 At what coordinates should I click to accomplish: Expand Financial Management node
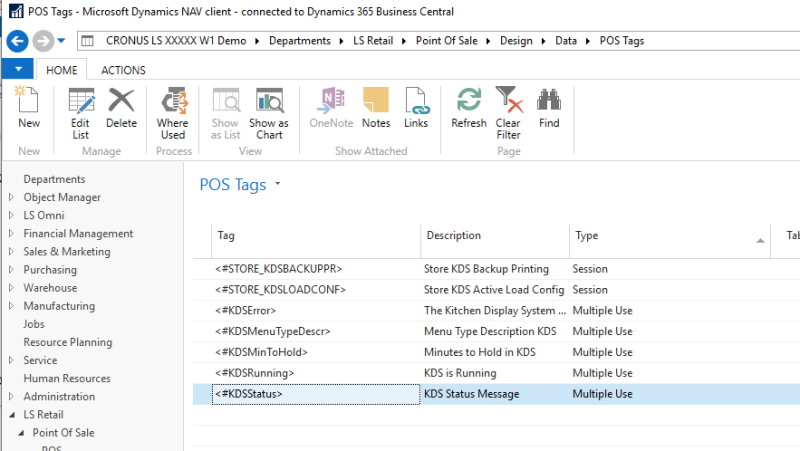coord(11,233)
